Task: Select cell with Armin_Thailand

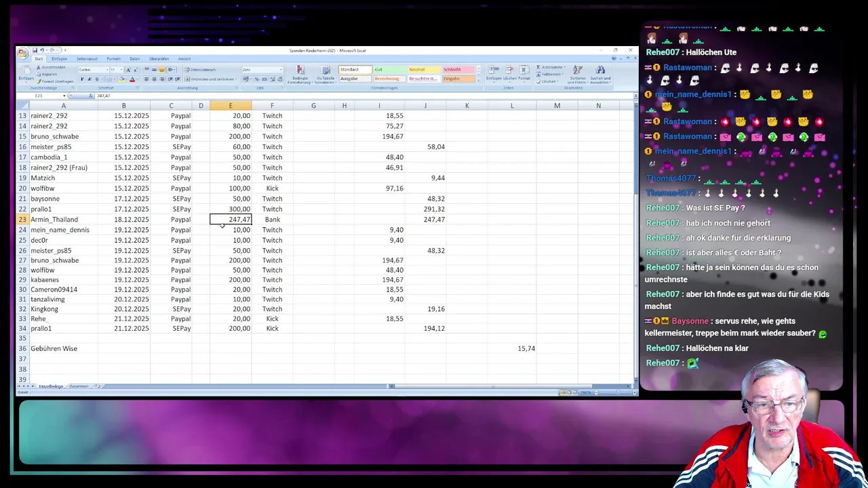Action: click(64, 220)
